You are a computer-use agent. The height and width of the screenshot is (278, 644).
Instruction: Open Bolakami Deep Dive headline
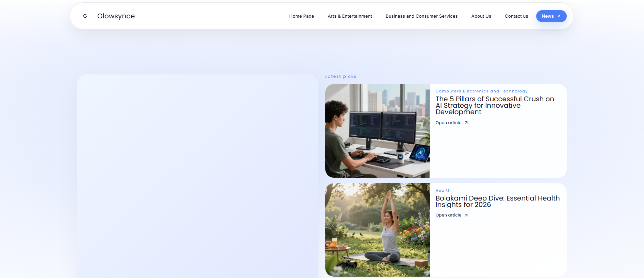click(497, 201)
